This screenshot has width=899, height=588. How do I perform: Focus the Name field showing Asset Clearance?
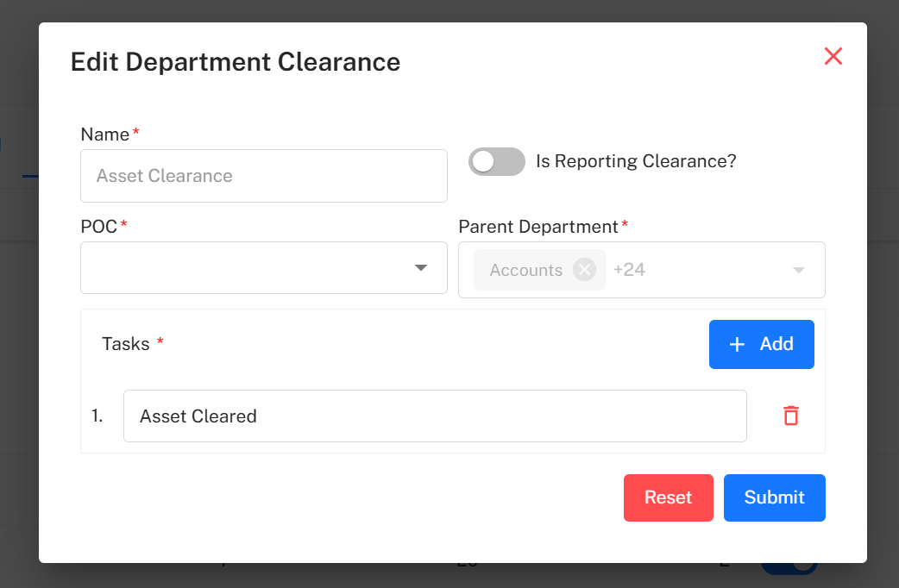click(x=263, y=176)
